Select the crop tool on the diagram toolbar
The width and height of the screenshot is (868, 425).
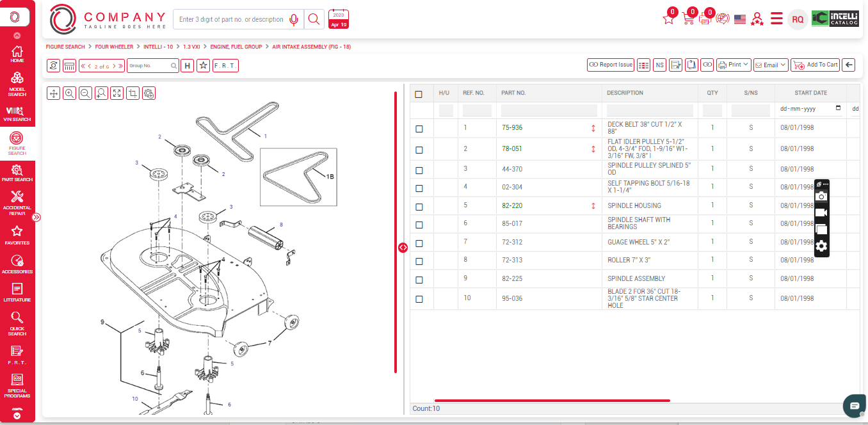133,93
